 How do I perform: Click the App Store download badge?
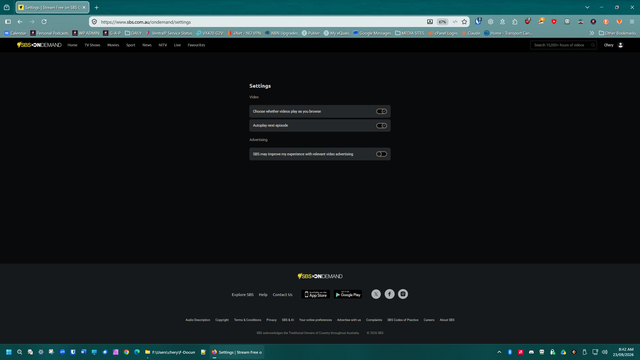click(316, 294)
